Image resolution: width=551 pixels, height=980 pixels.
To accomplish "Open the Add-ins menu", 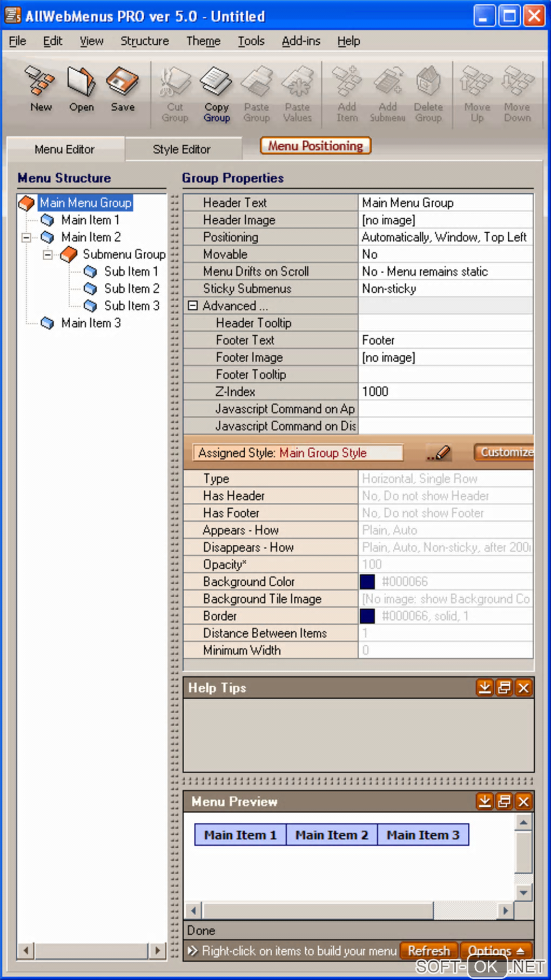I will click(301, 41).
